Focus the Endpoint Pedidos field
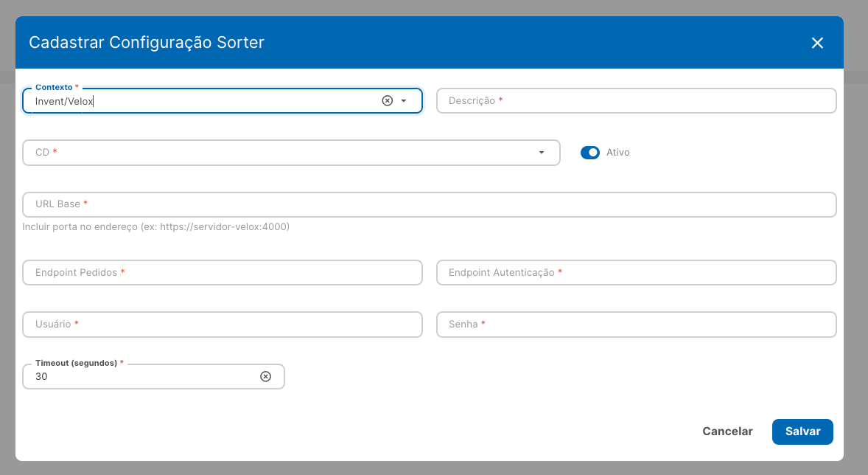868x475 pixels. click(223, 273)
